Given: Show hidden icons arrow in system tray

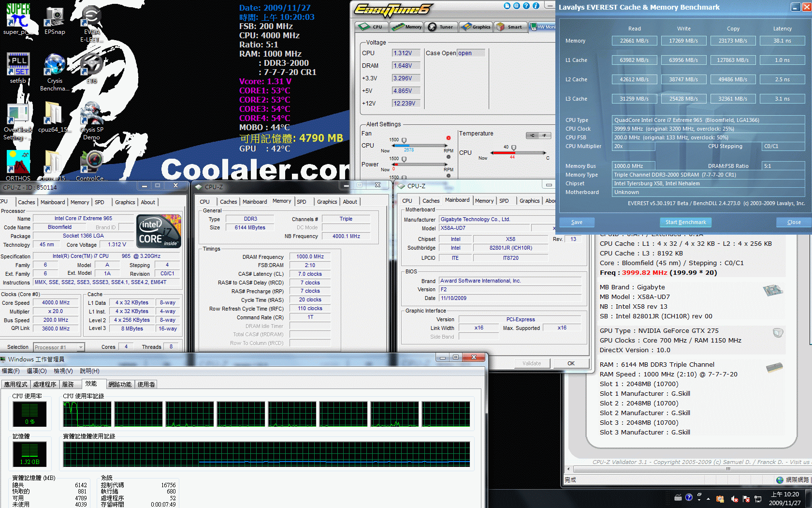Looking at the screenshot, I should pos(708,499).
